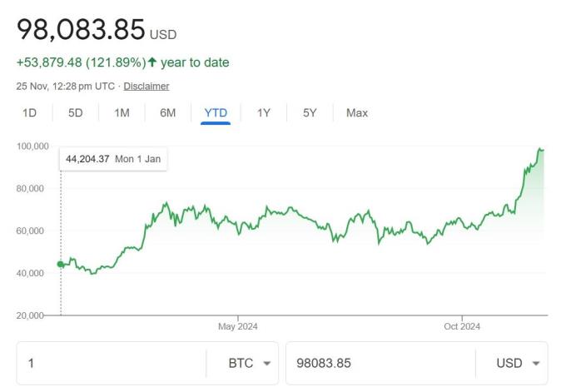Viewport: 566px width, 392px height.
Task: Switch to the 5D range tab
Action: tap(75, 113)
